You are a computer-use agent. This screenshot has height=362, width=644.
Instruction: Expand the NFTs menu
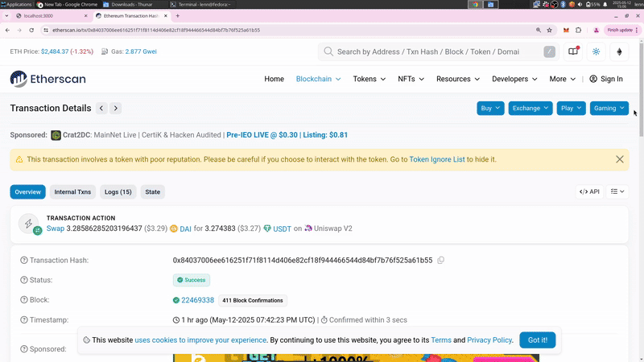tap(411, 79)
